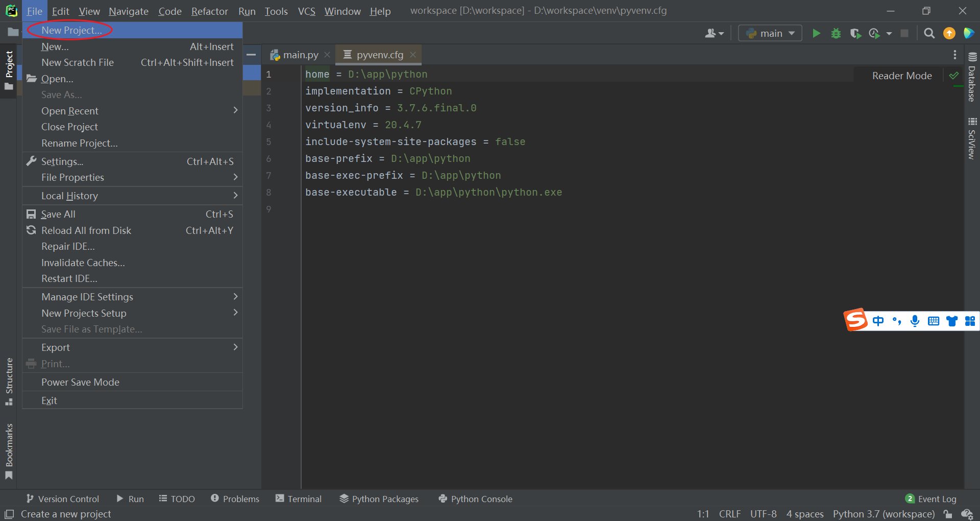Choose Open... in the File menu
Screen dimensions: 980x521
[x=132, y=79]
